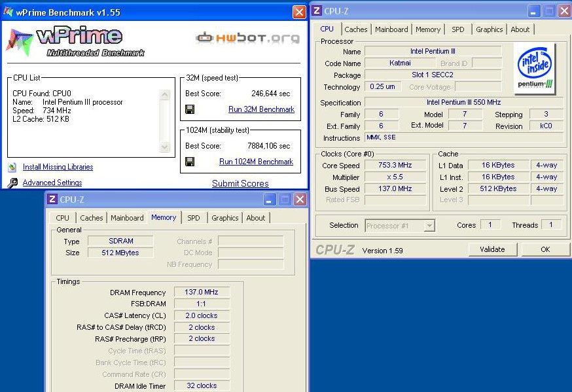Click the Revision value kC0
The image size is (572, 392).
pyautogui.click(x=546, y=126)
